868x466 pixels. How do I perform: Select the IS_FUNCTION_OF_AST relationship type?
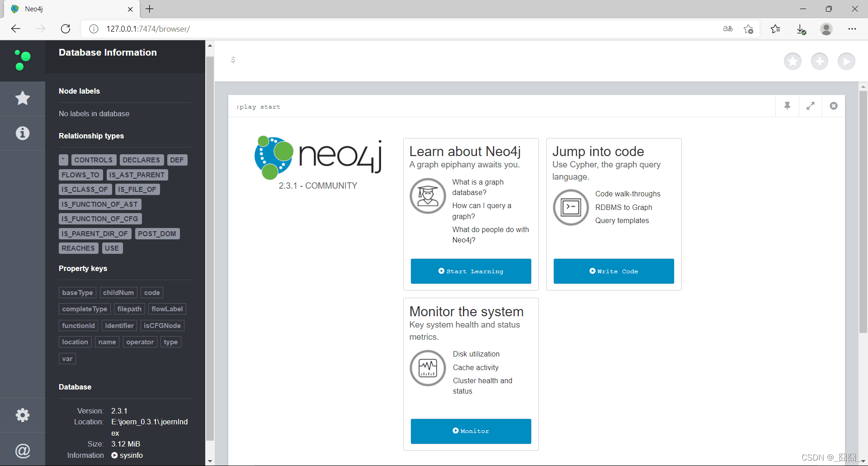(100, 204)
